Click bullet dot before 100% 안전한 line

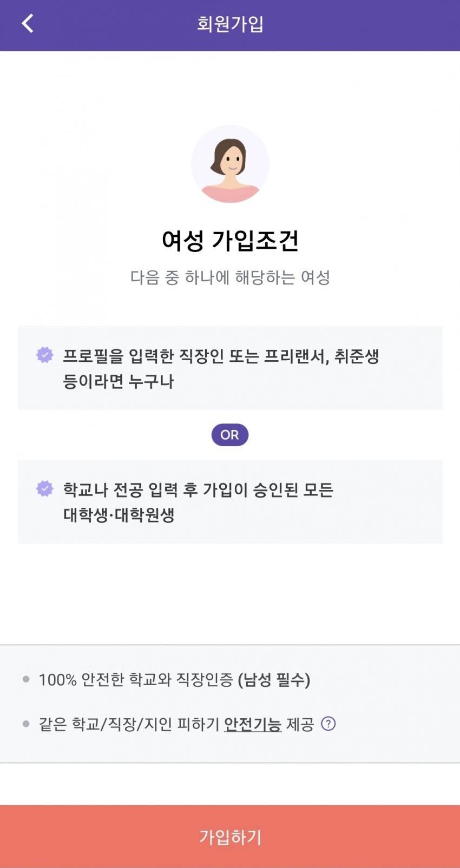coord(26,679)
